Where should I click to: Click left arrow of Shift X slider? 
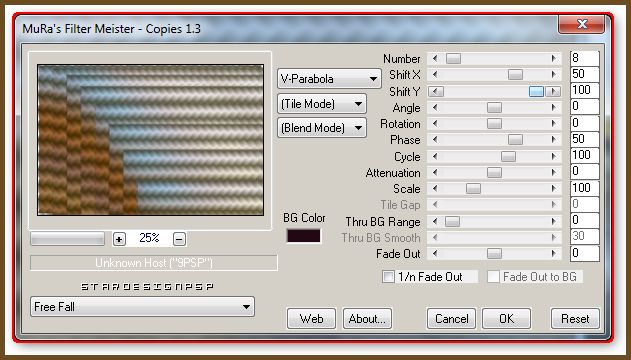tap(435, 75)
